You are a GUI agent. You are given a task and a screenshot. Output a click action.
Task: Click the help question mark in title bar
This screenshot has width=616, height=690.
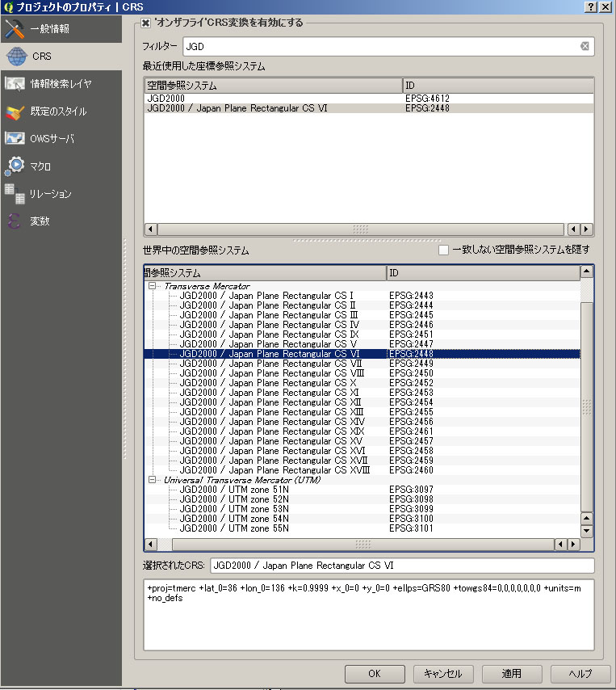point(591,6)
